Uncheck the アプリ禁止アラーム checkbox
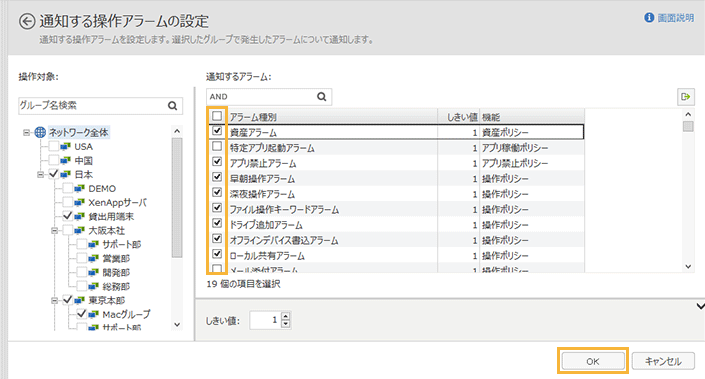The height and width of the screenshot is (379, 705). [217, 161]
